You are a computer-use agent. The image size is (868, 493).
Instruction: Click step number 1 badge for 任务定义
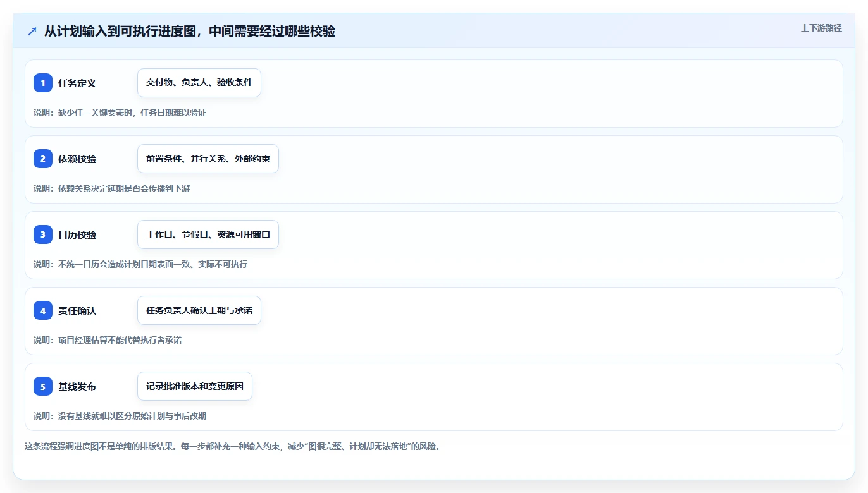(x=43, y=83)
